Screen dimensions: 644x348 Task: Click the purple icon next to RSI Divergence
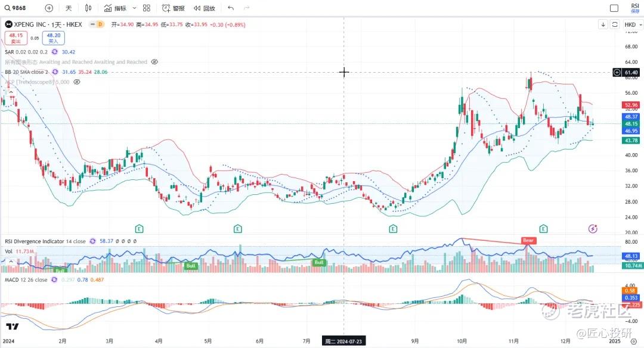point(93,241)
